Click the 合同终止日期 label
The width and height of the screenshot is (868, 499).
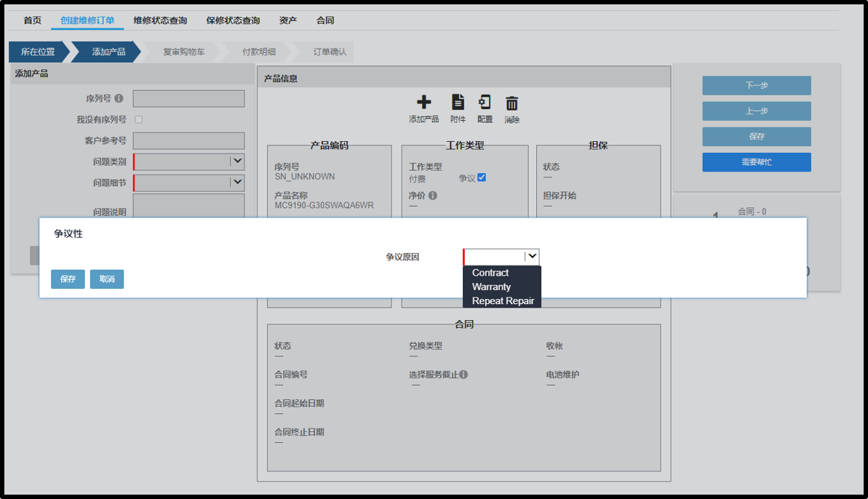click(x=300, y=432)
